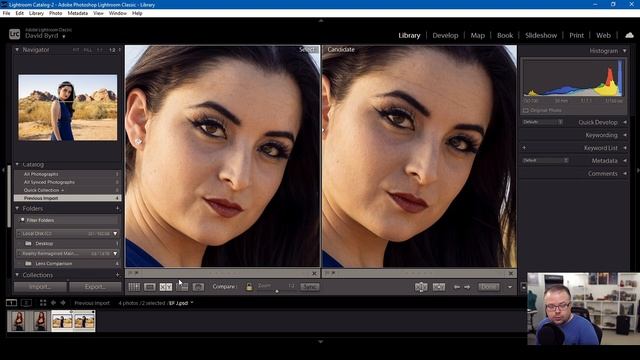Switch to Web module

(603, 36)
